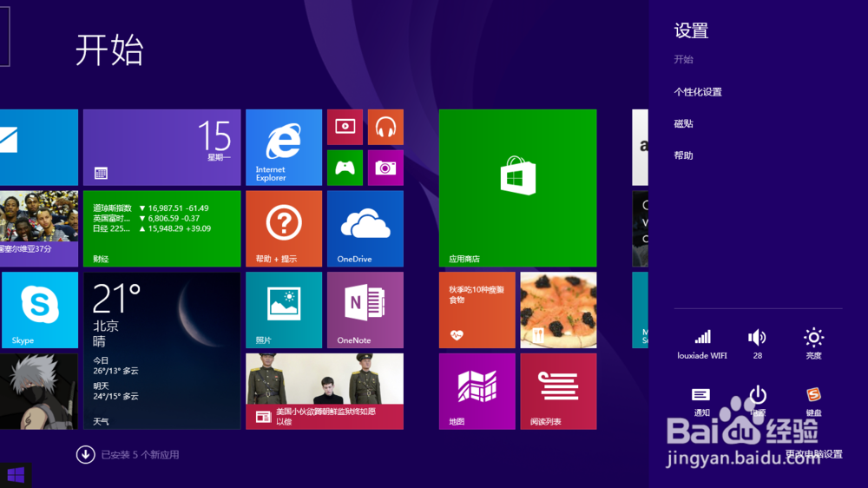Click 更改电脑设置 link
Screen dimensions: 868x488
tap(814, 454)
